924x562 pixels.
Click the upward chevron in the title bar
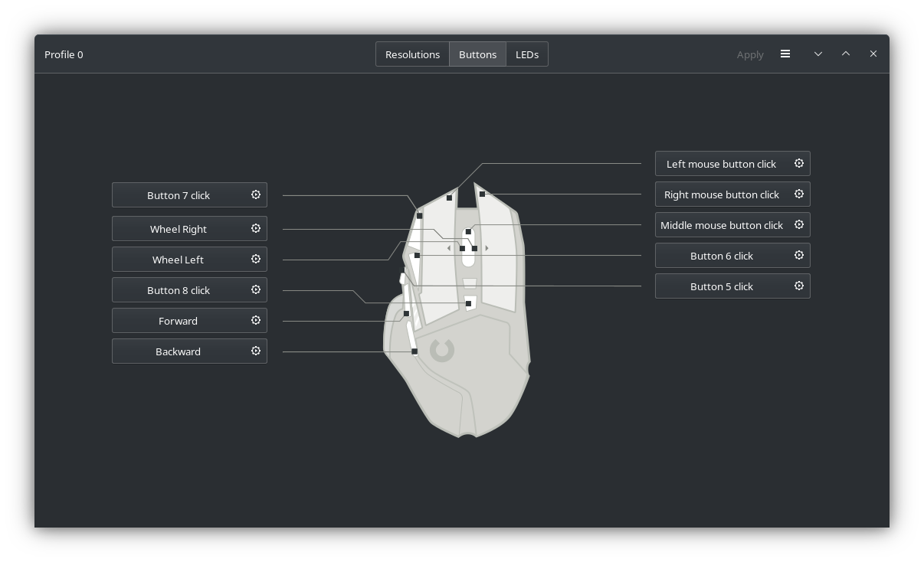click(x=846, y=54)
